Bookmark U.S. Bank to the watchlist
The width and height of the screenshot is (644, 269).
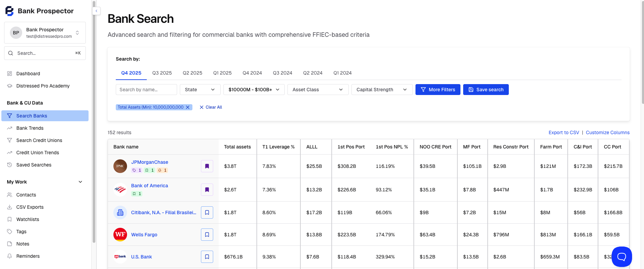207,257
